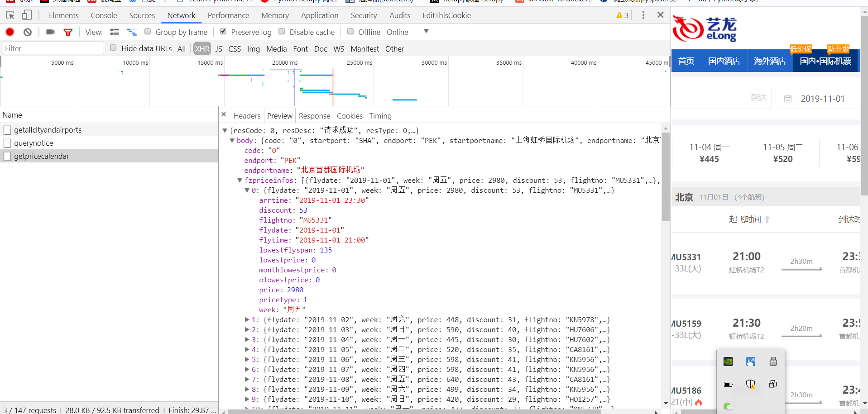This screenshot has width=868, height=414.
Task: Check the getpricecalendar row checkbox
Action: [7, 156]
